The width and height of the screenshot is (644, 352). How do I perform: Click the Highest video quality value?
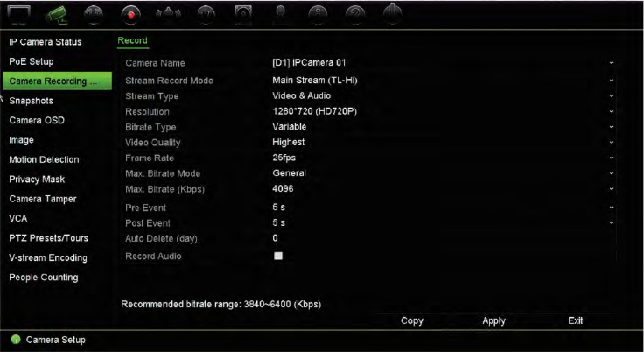289,142
